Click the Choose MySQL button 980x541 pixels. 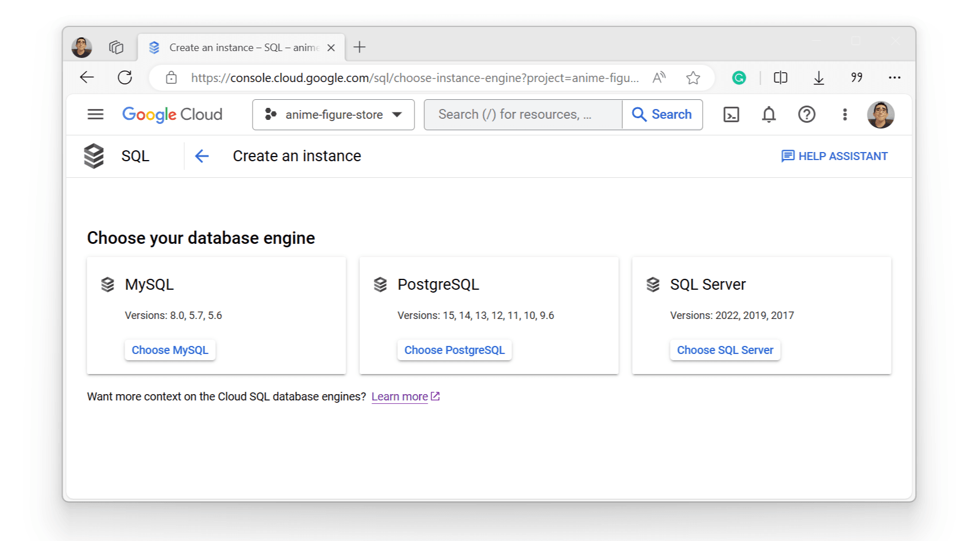[170, 350]
